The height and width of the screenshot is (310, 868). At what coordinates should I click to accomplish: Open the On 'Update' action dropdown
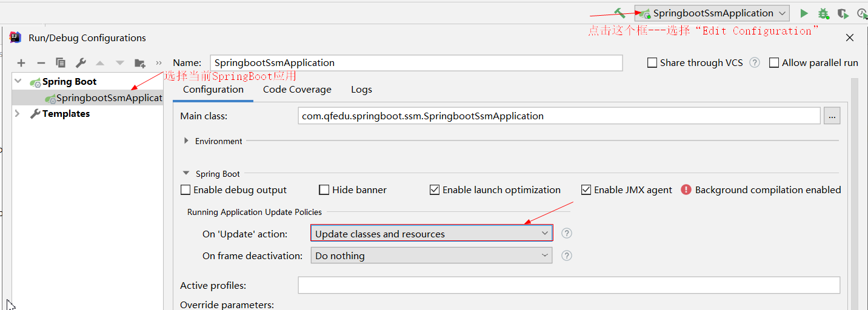[x=432, y=234]
